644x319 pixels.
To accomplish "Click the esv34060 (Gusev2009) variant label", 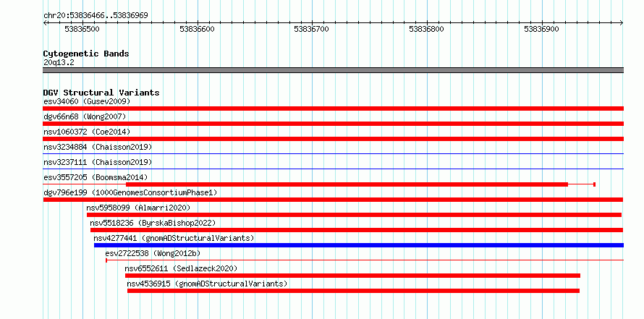I will [x=87, y=101].
